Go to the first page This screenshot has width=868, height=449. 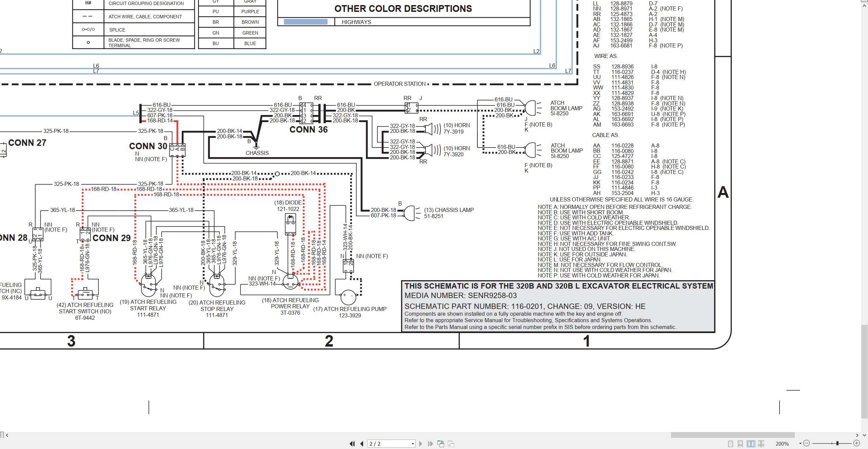352,444
